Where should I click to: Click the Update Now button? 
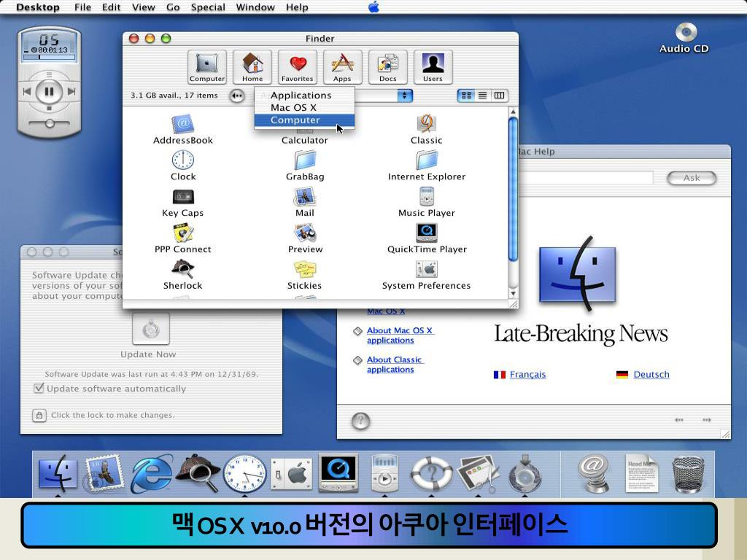(150, 329)
